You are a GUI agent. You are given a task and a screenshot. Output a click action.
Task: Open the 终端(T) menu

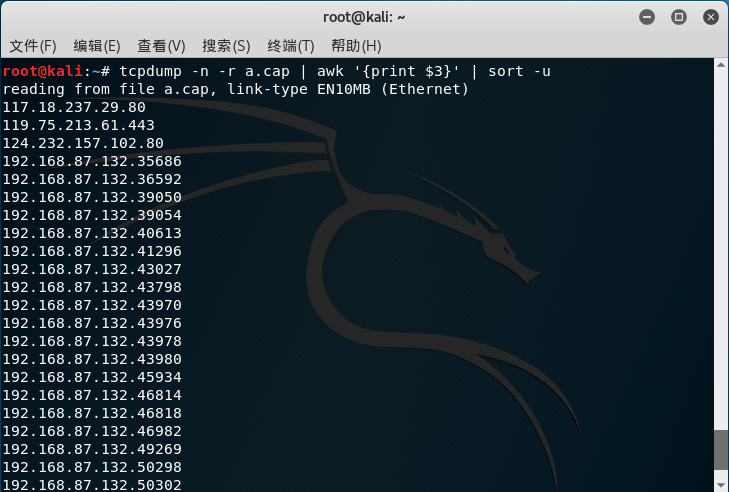pos(291,46)
